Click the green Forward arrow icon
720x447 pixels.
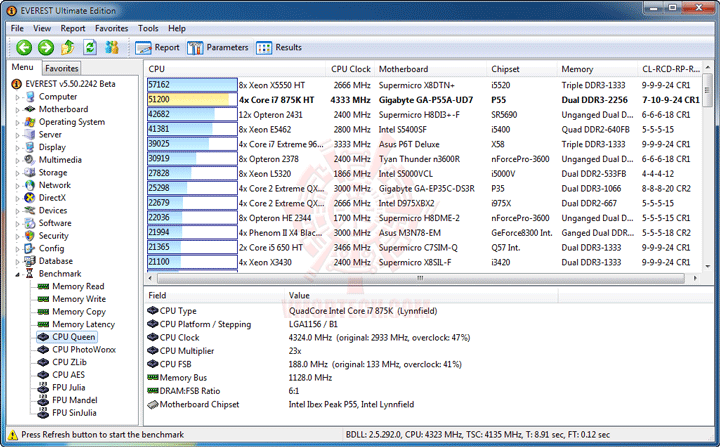pos(45,47)
